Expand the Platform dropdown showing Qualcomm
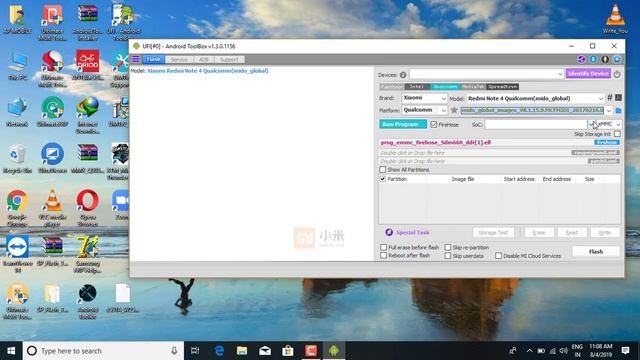Image resolution: width=640 pixels, height=360 pixels. 444,110
